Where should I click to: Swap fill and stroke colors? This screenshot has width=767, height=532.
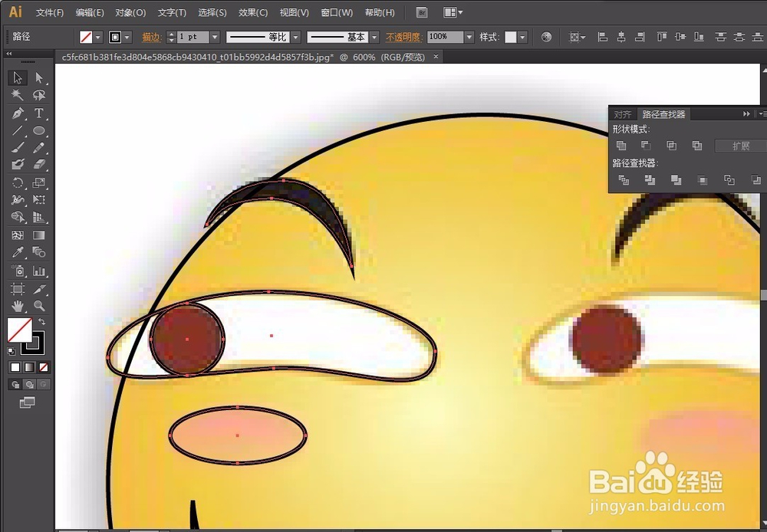tap(41, 322)
